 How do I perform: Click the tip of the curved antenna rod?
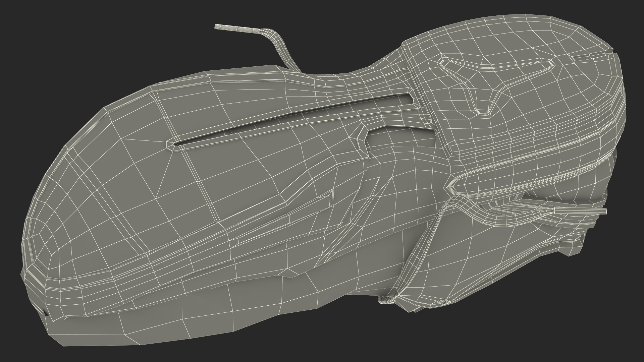click(217, 26)
